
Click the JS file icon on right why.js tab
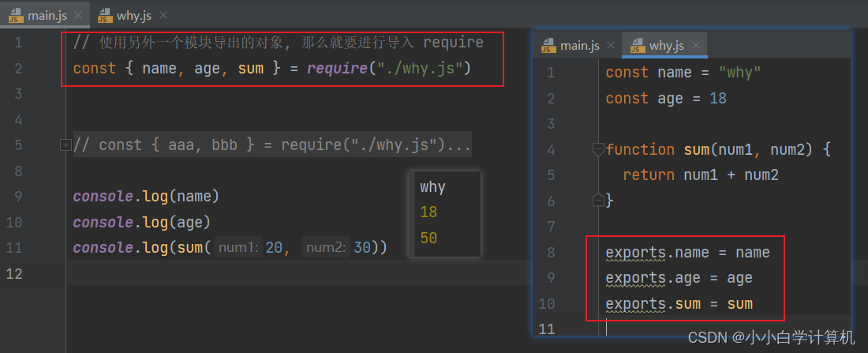click(x=638, y=46)
